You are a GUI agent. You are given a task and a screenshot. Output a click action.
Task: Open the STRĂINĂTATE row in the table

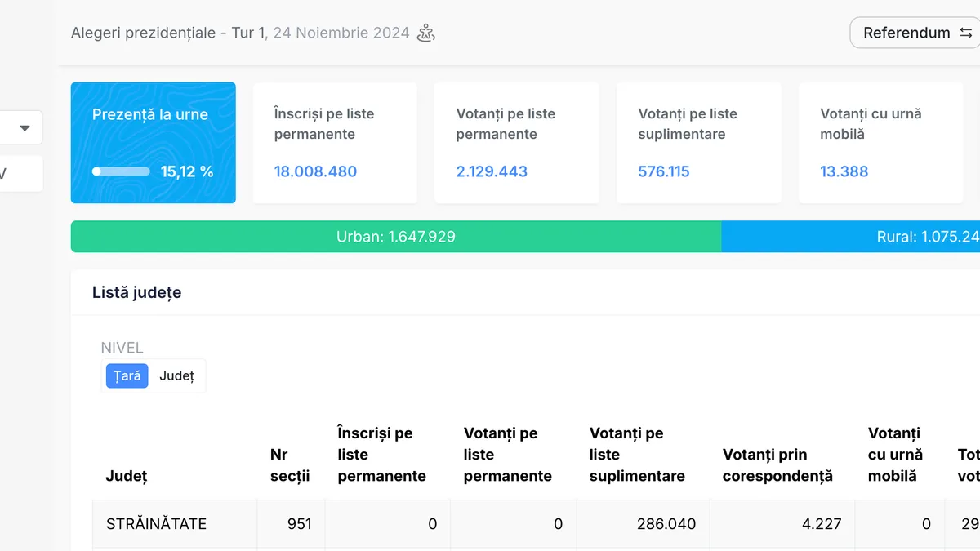pyautogui.click(x=156, y=524)
